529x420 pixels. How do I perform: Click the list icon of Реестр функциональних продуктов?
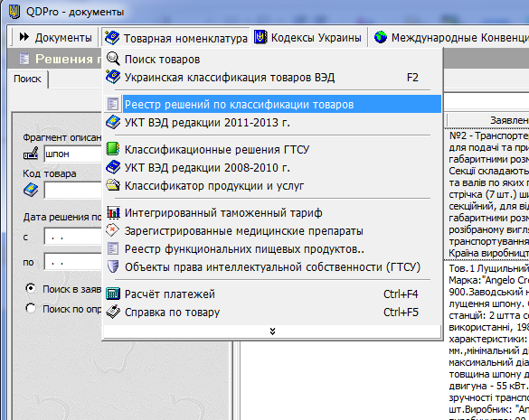pos(113,248)
